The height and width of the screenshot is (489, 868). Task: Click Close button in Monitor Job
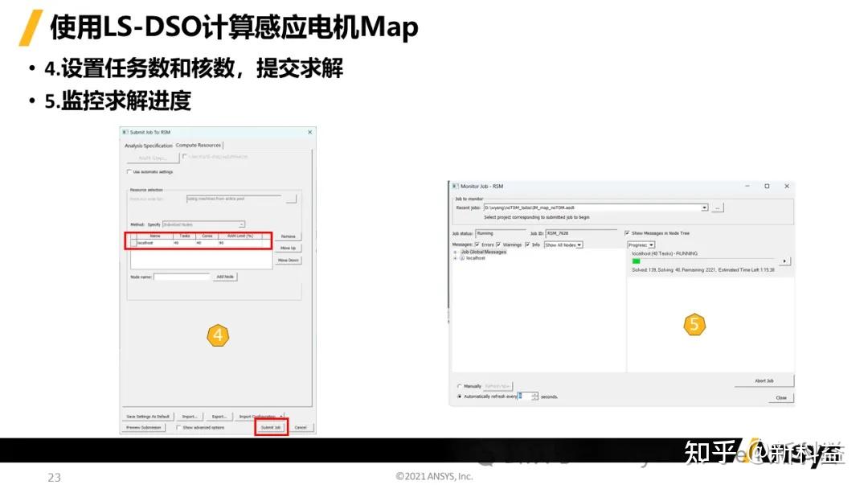coord(781,397)
